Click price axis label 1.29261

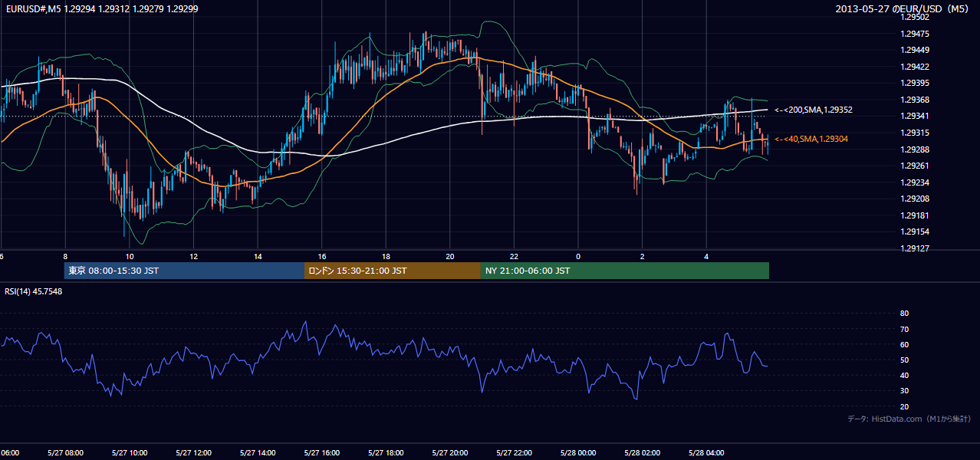[915, 166]
